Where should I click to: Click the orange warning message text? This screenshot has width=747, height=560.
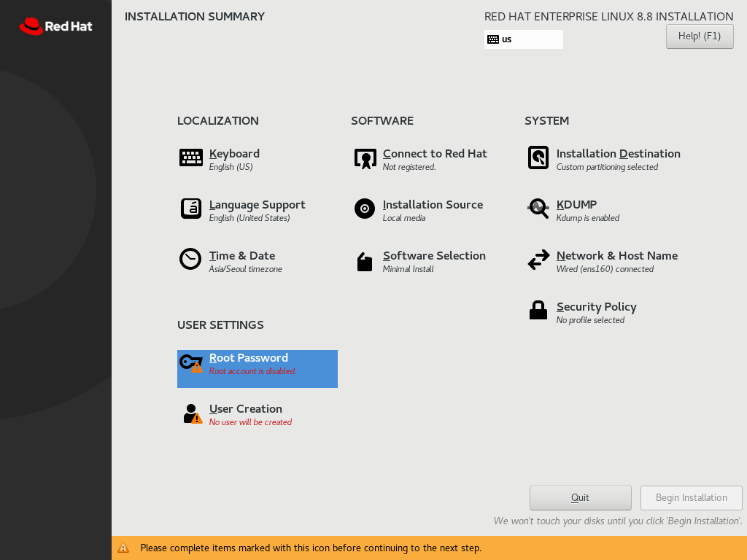[x=311, y=548]
